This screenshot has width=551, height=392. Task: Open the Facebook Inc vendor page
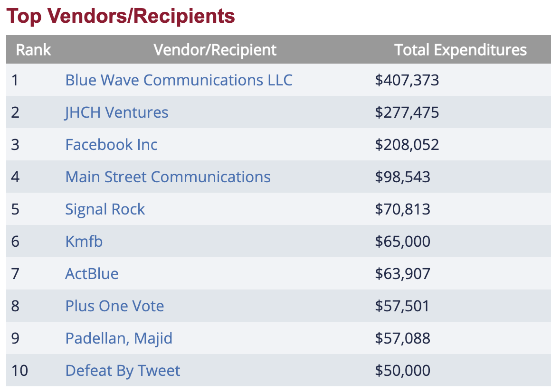pos(111,145)
